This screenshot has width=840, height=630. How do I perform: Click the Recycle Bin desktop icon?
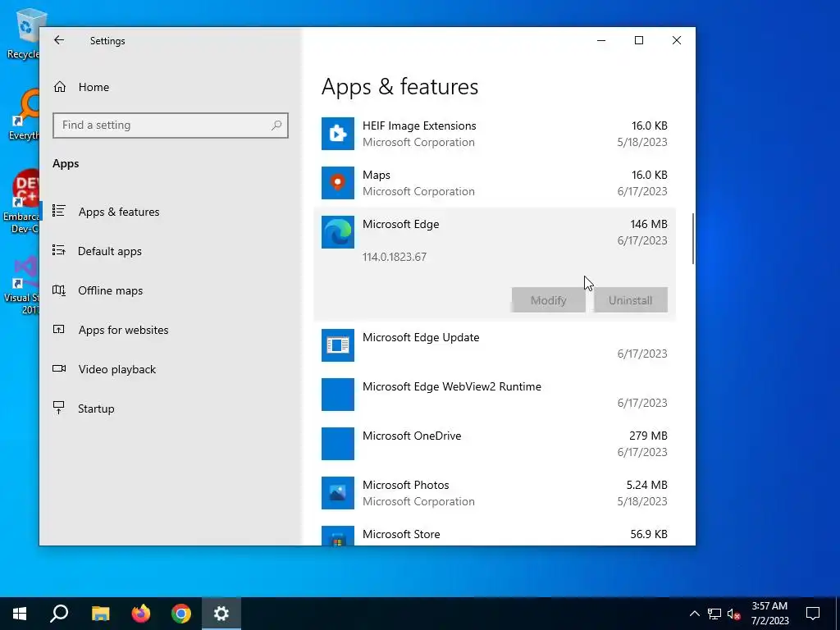pos(24,33)
